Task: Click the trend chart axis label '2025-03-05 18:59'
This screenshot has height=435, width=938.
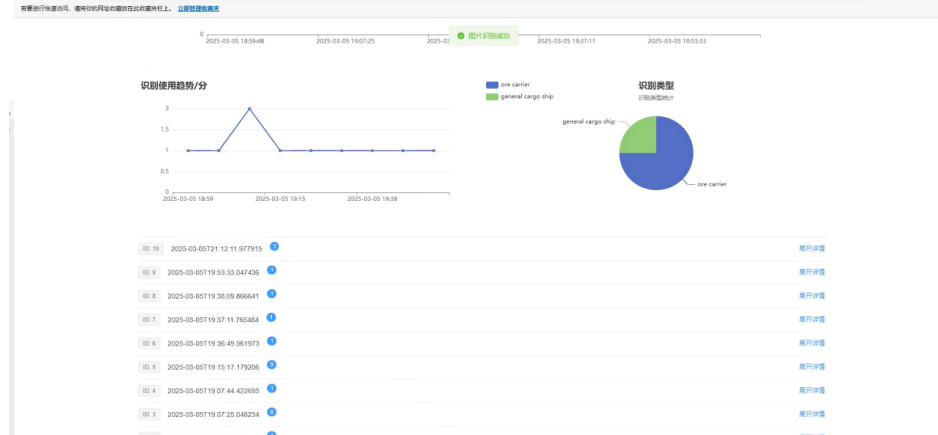Action: [188, 199]
